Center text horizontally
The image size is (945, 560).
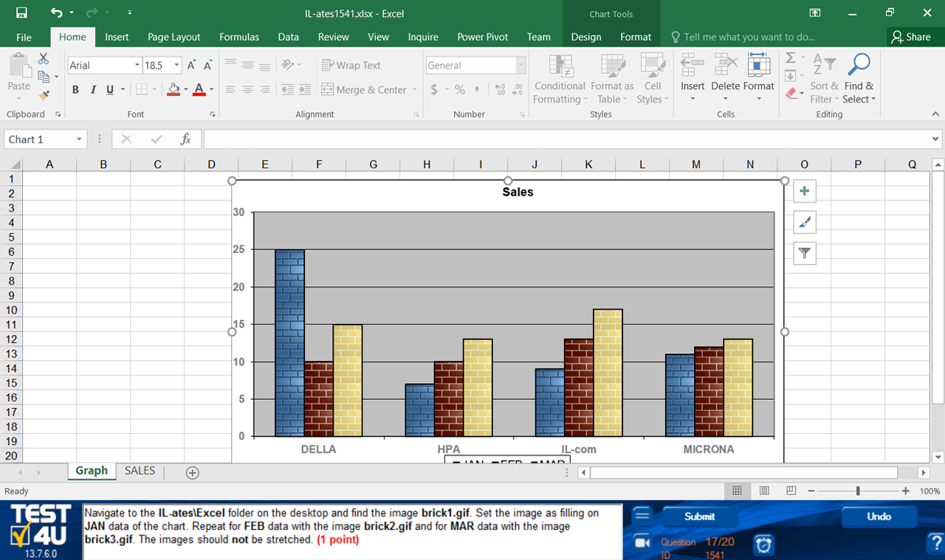[247, 89]
